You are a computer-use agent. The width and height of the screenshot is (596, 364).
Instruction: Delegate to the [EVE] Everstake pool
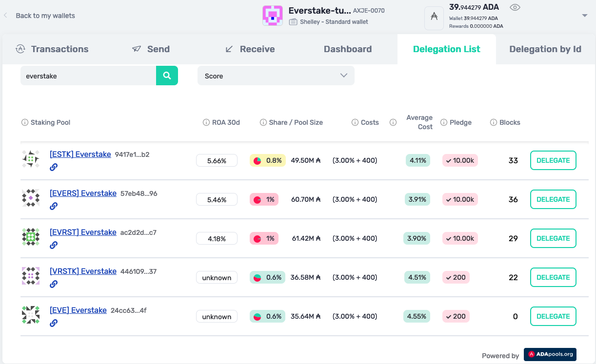(x=553, y=316)
